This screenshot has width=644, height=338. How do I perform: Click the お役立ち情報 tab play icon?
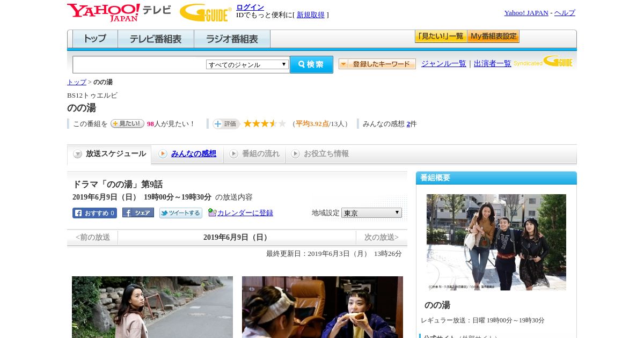(295, 154)
